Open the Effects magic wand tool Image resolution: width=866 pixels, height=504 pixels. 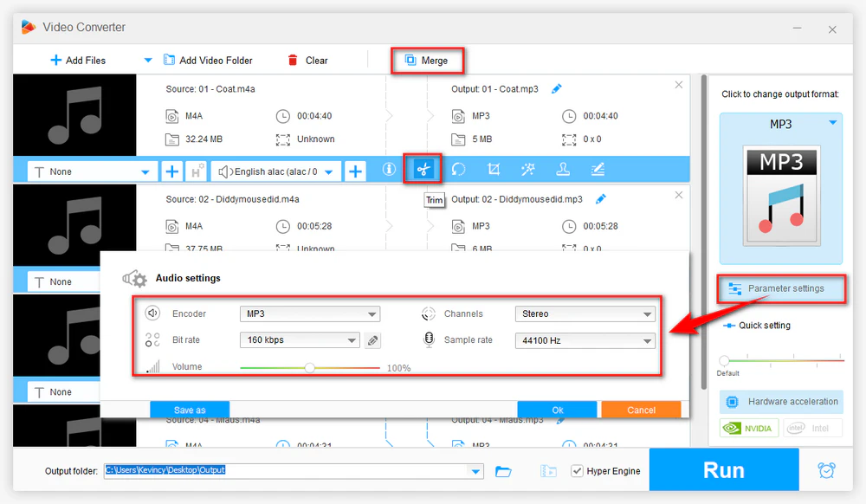(528, 170)
